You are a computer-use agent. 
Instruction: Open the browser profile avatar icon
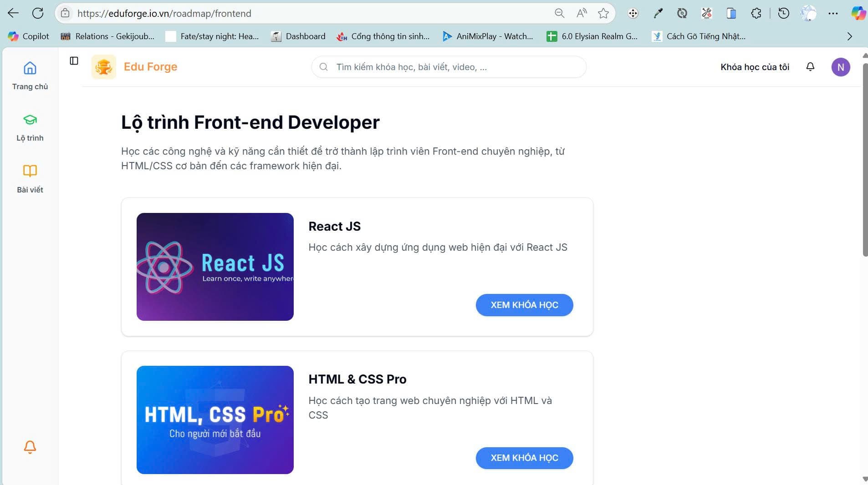(809, 13)
